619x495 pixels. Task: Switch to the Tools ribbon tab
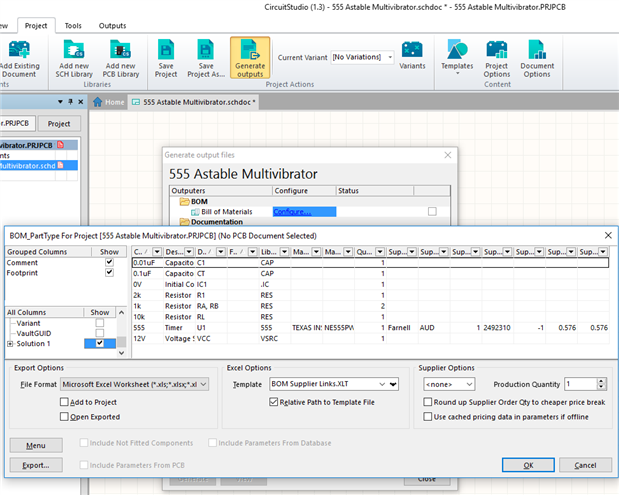tap(73, 24)
